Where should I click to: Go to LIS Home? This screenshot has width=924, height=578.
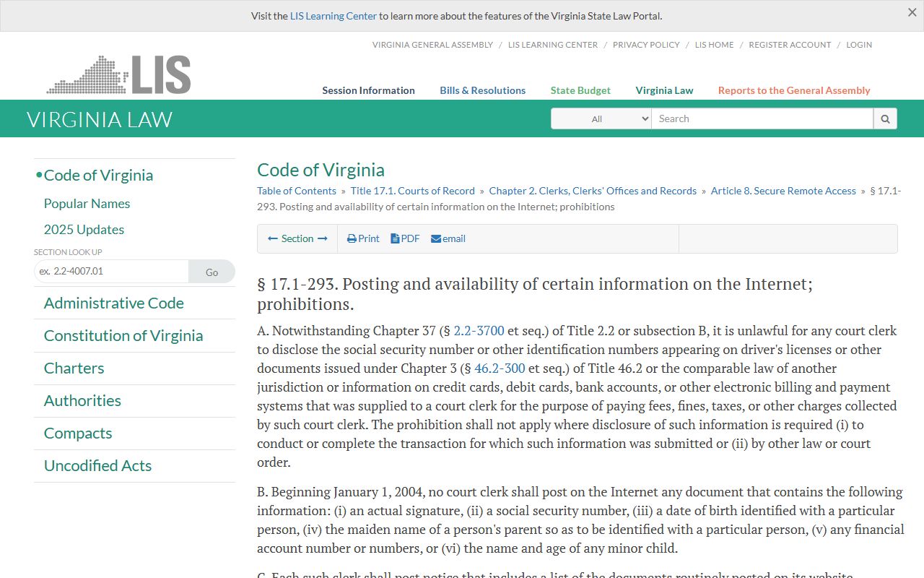tap(714, 45)
